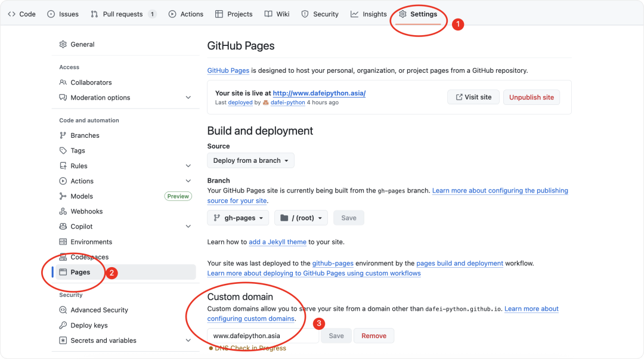
Task: Click the Pages browser icon in sidebar
Action: [63, 272]
